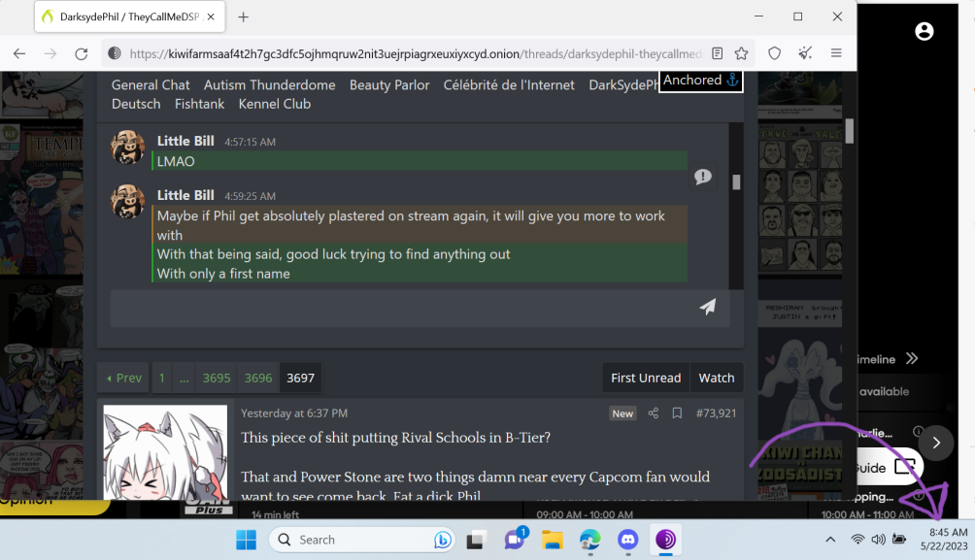This screenshot has width=975, height=560.
Task: Click the Windows taskbar Search box
Action: click(362, 540)
